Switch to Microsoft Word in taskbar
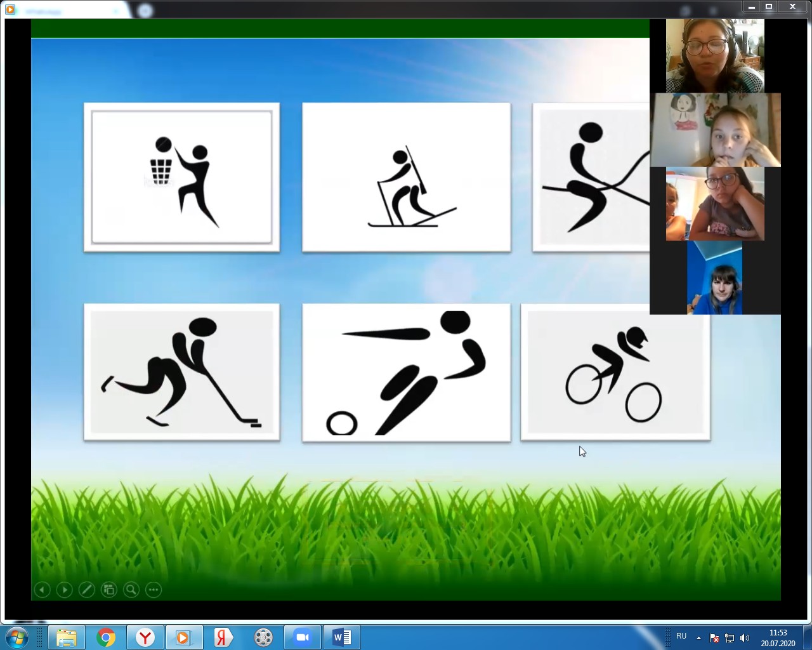This screenshot has height=650, width=812. pyautogui.click(x=341, y=637)
